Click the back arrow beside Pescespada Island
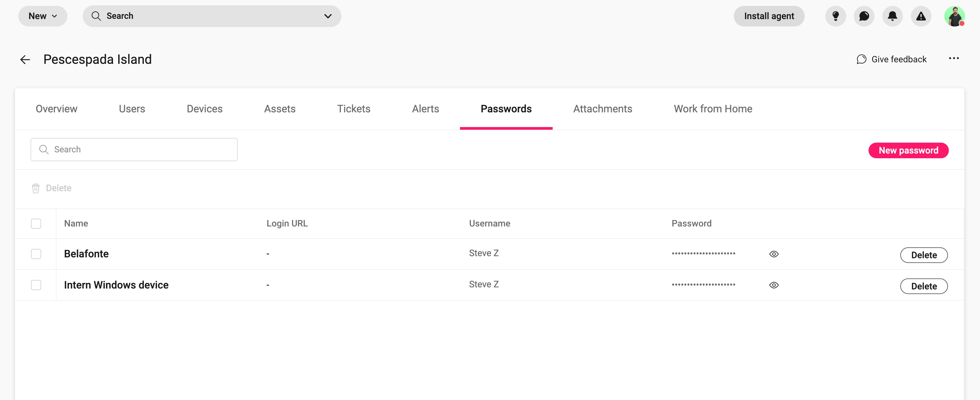 coord(25,59)
